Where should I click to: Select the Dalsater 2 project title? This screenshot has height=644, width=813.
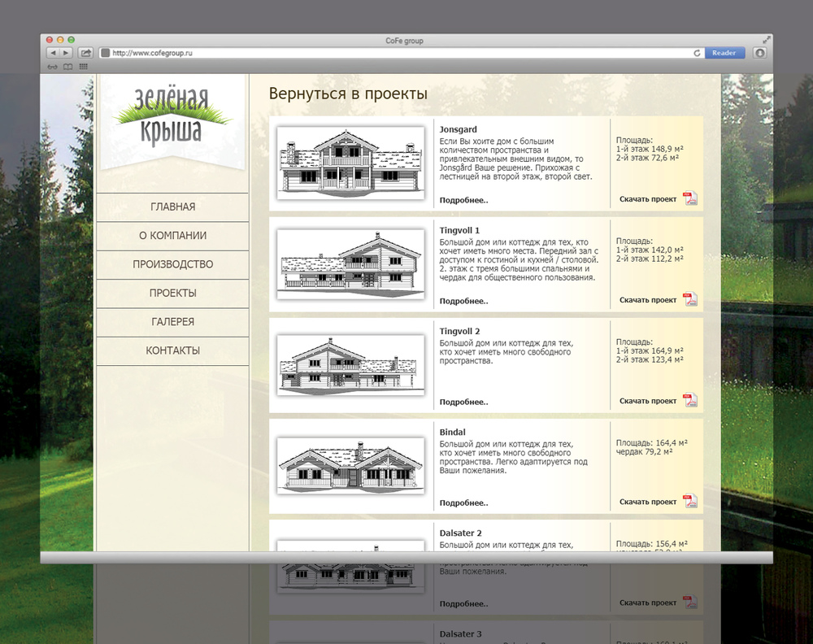click(x=460, y=533)
